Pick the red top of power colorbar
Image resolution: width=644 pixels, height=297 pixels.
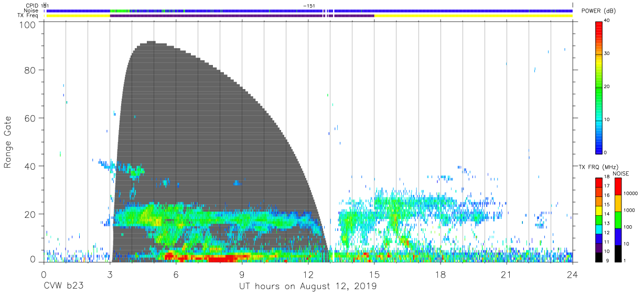(x=598, y=26)
